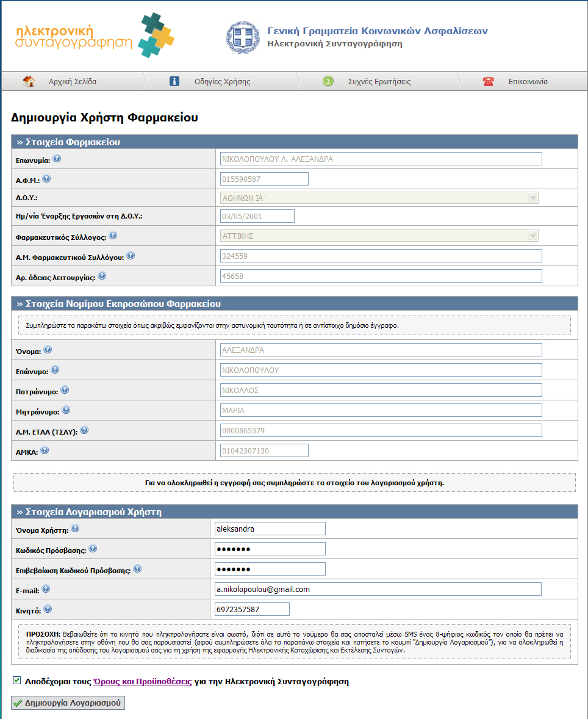588x719 pixels.
Task: Open the Όρους και Προϋποθέσεις link
Action: coord(143,681)
